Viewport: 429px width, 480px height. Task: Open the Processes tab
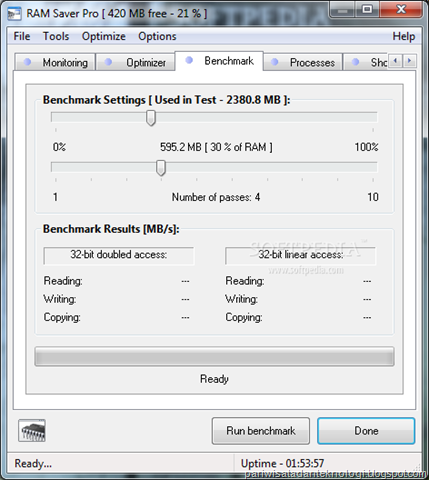[303, 62]
